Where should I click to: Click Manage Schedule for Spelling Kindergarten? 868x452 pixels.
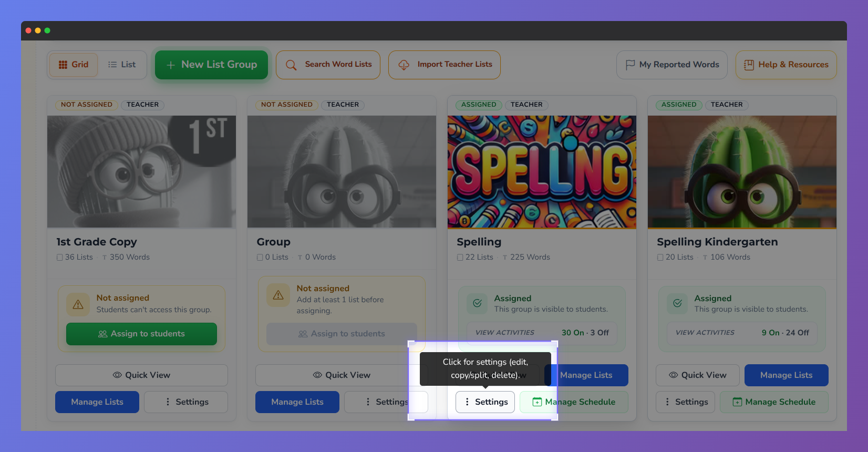tap(774, 402)
